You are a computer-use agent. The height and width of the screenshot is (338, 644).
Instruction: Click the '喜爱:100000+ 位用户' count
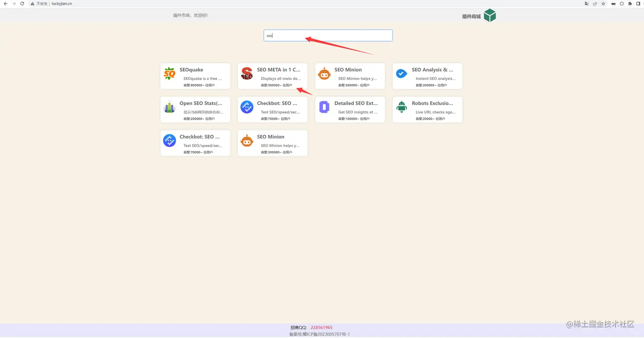coord(354,119)
